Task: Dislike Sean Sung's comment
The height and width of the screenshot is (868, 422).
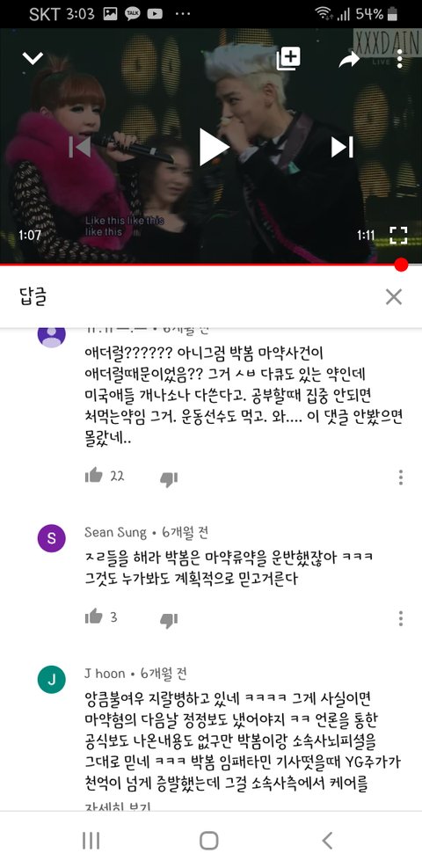Action: click(169, 620)
